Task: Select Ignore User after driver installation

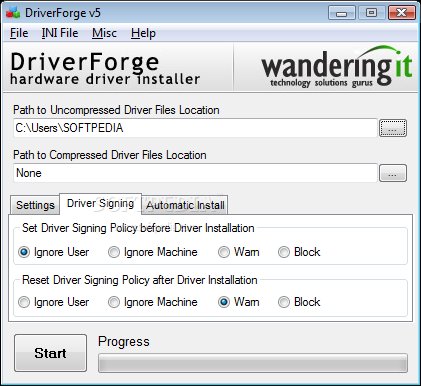Action: (54, 302)
